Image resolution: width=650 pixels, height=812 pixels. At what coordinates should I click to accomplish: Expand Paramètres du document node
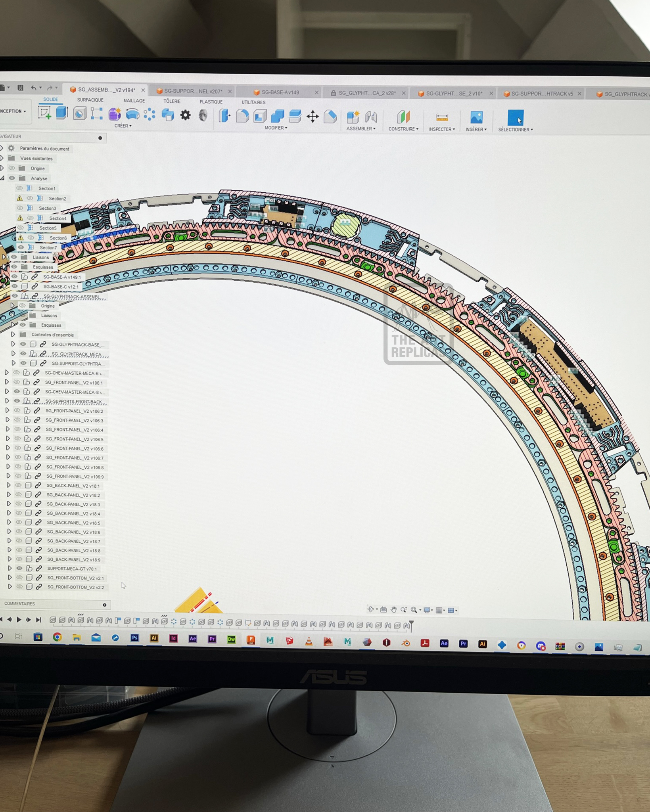(2, 148)
